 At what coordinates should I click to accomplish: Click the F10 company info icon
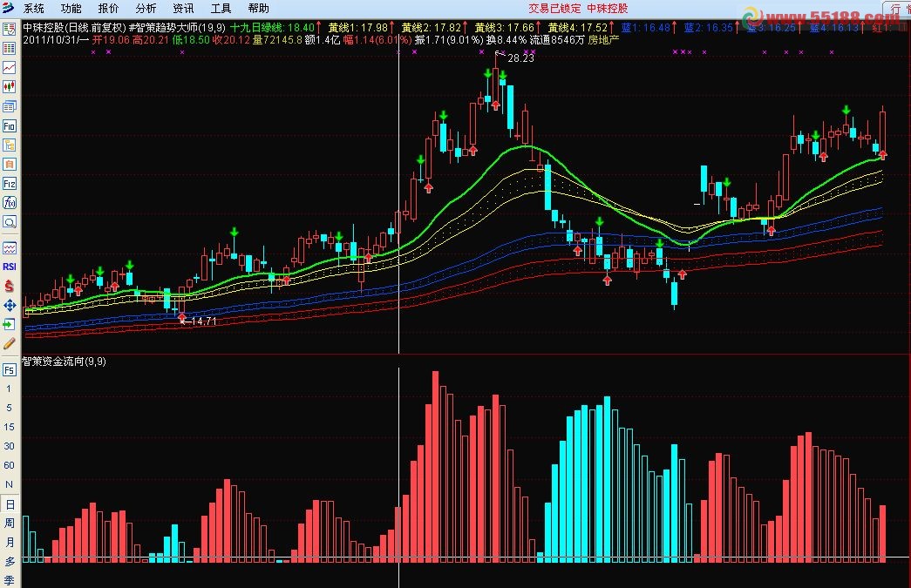click(x=10, y=126)
